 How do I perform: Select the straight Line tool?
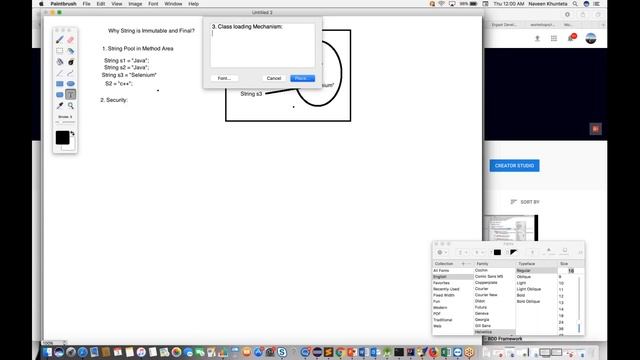tap(60, 73)
